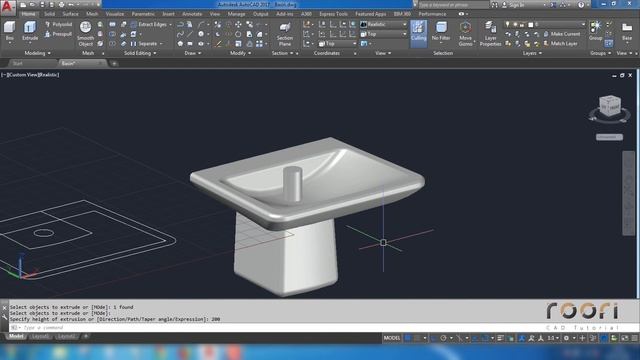The height and width of the screenshot is (360, 640).
Task: Select the Box solid tool
Action: click(x=9, y=31)
